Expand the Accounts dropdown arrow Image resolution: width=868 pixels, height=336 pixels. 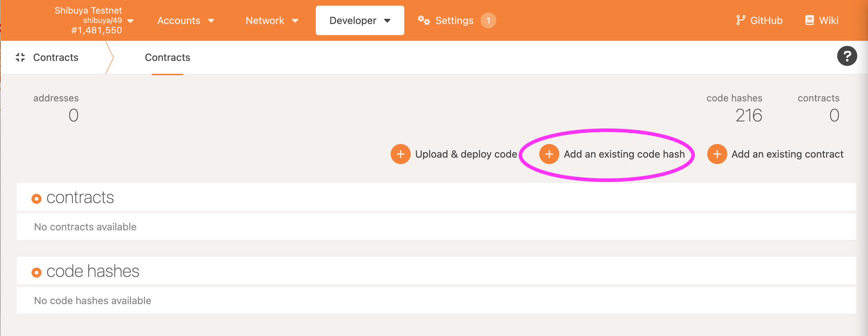tap(211, 21)
